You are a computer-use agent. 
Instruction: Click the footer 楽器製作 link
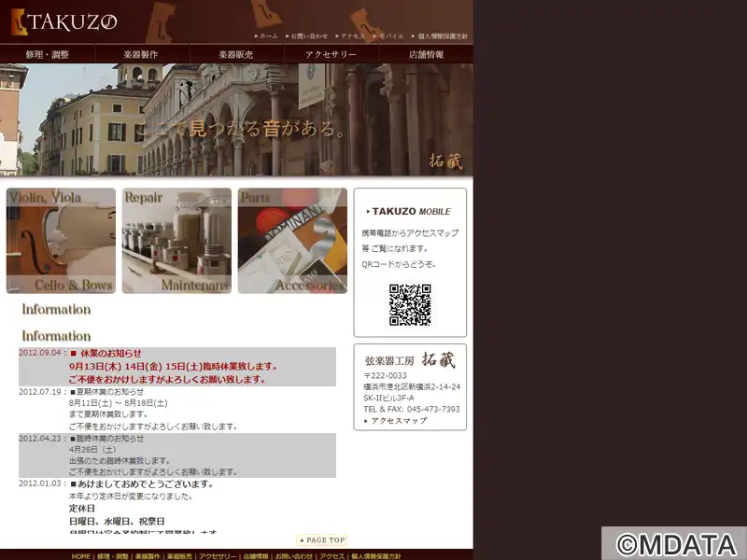(148, 556)
